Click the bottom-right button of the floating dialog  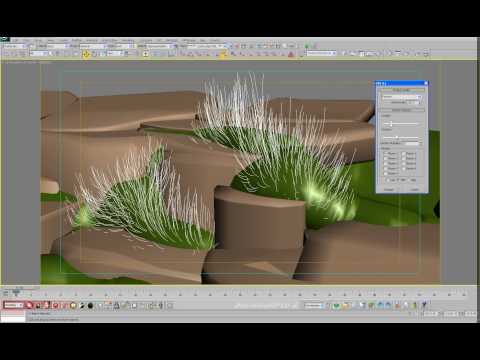(415, 190)
